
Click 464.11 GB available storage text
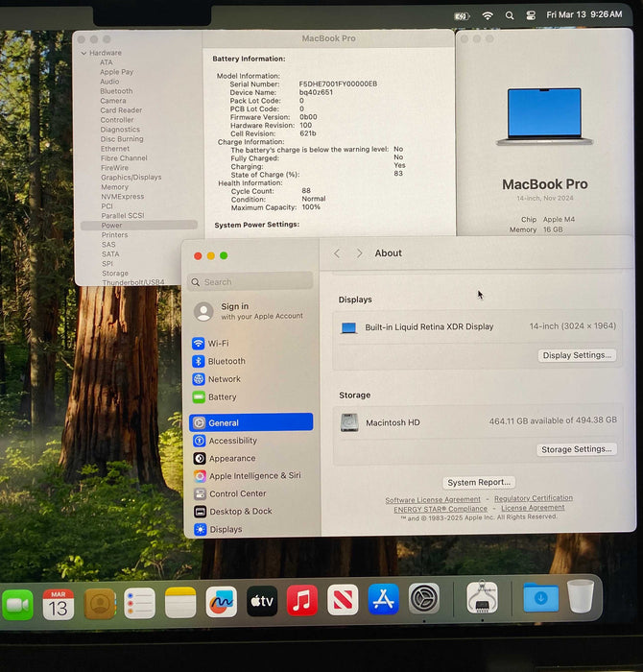[553, 420]
